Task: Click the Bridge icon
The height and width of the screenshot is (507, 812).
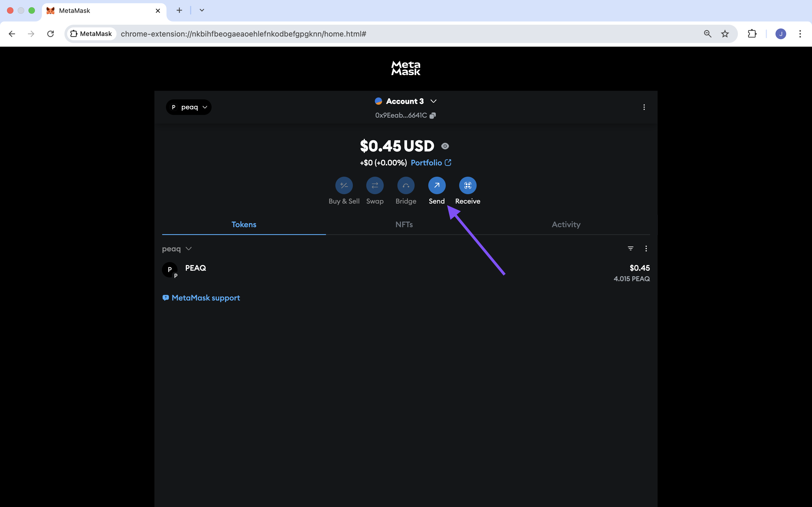Action: (x=406, y=186)
